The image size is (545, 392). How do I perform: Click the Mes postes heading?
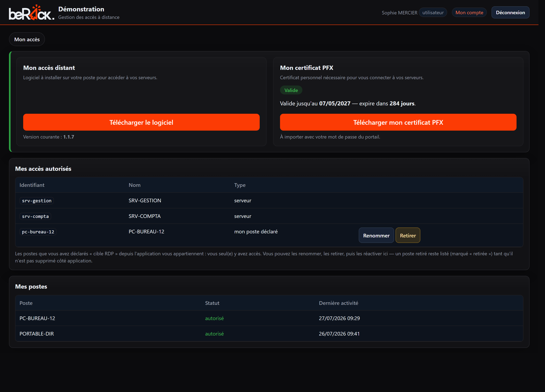[x=31, y=287]
